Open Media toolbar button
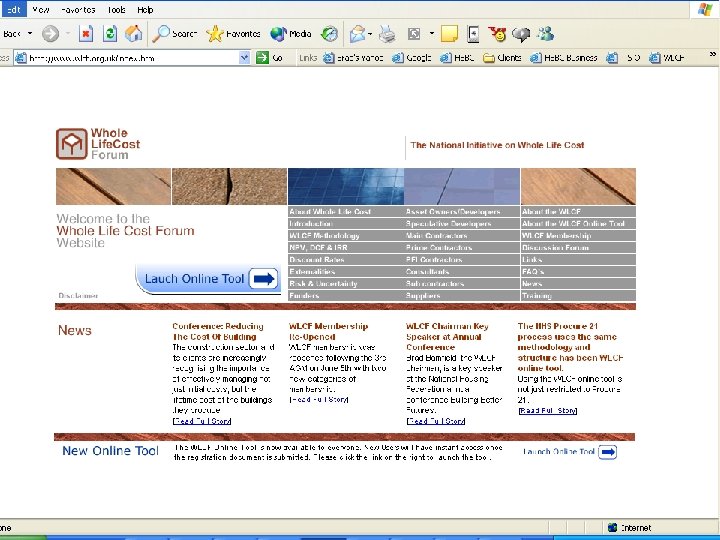Screen dimensions: 720x540 point(291,34)
